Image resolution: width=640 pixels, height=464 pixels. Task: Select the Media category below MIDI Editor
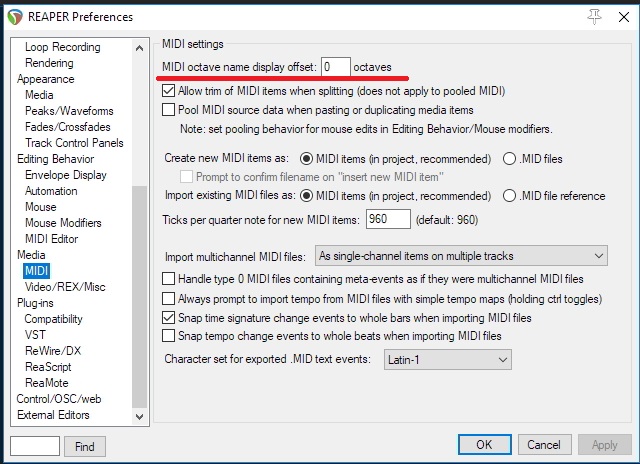point(31,255)
